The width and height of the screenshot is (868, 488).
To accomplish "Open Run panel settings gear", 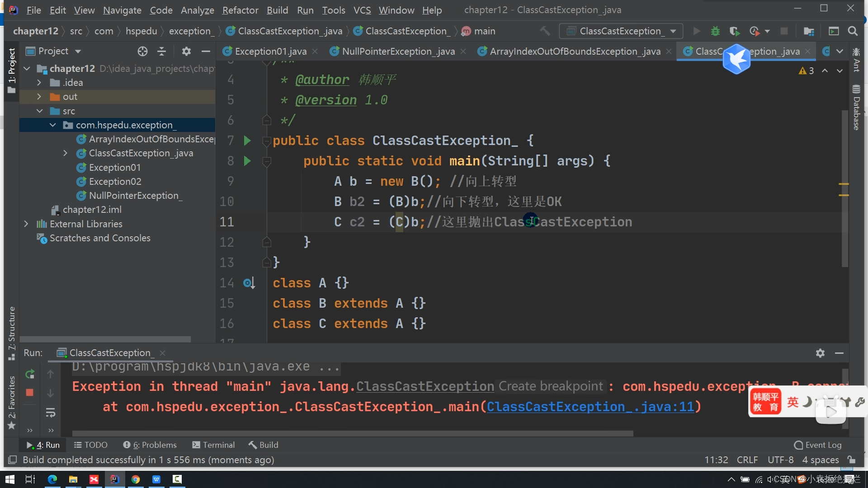I will tap(820, 353).
